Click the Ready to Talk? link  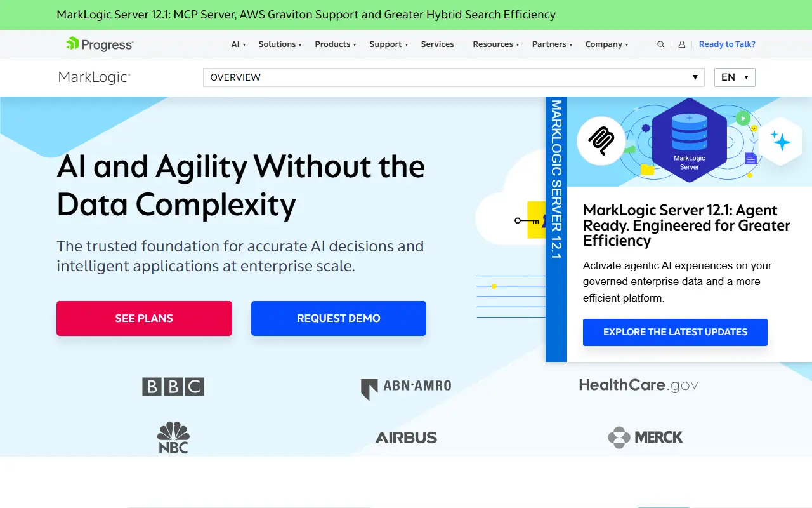point(727,44)
